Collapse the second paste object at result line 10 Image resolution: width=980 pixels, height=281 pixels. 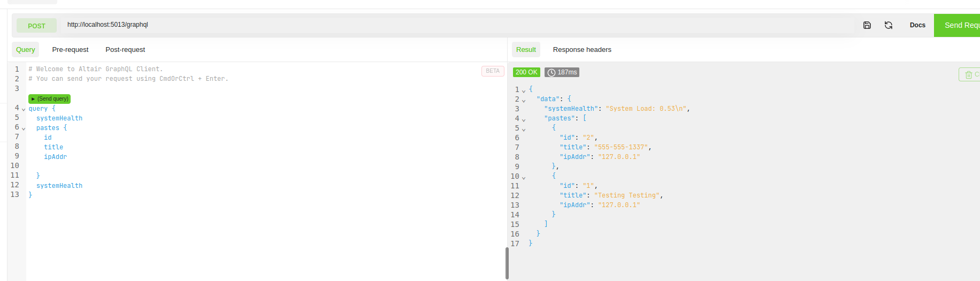[524, 177]
